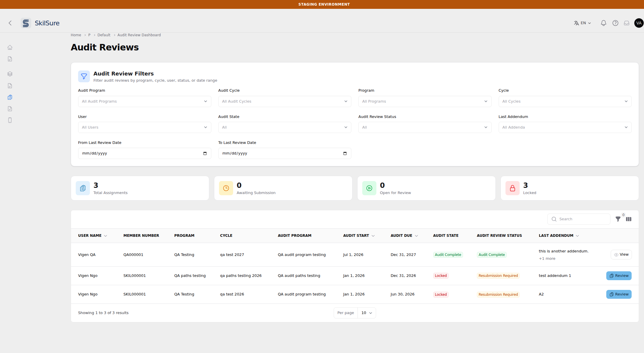Click the +1 more addendum link
644x353 pixels.
[x=547, y=259]
